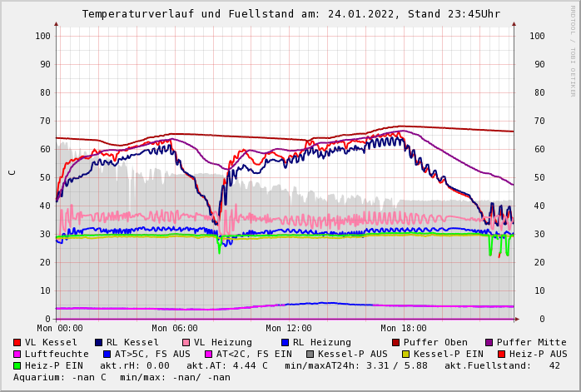
Task: Click the akt.Fuellstand value text
Action: tap(507, 365)
